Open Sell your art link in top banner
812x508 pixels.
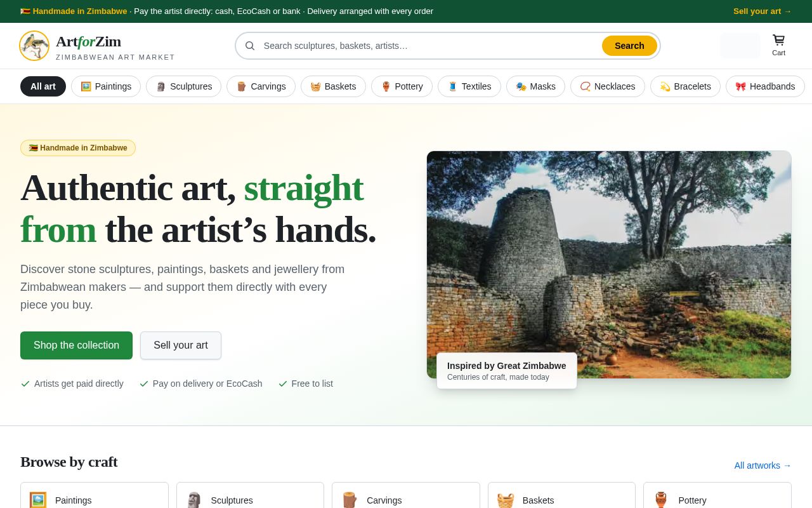tap(763, 11)
